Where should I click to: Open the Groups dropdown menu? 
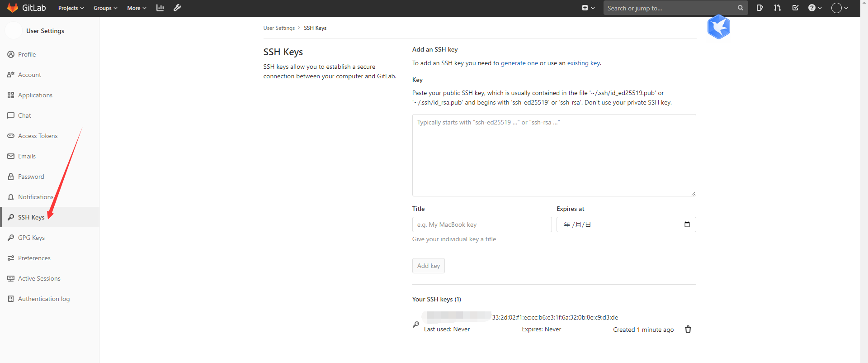[x=105, y=8]
